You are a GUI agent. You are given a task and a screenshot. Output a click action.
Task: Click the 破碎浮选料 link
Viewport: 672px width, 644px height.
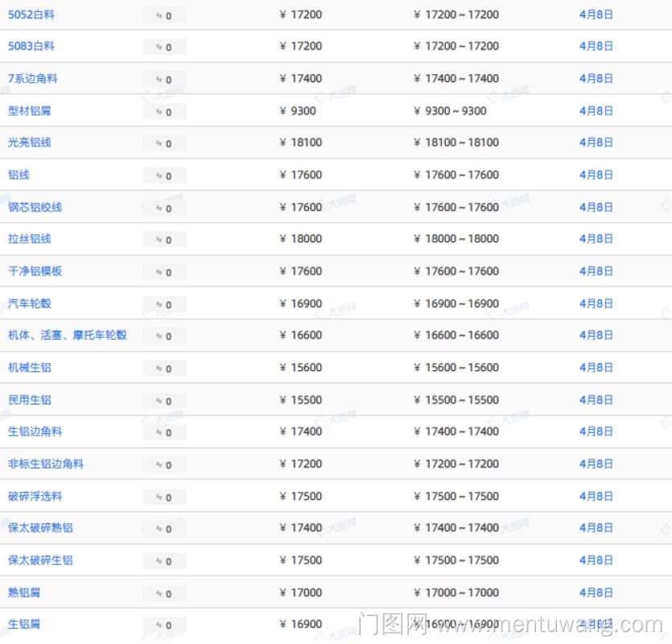point(35,496)
